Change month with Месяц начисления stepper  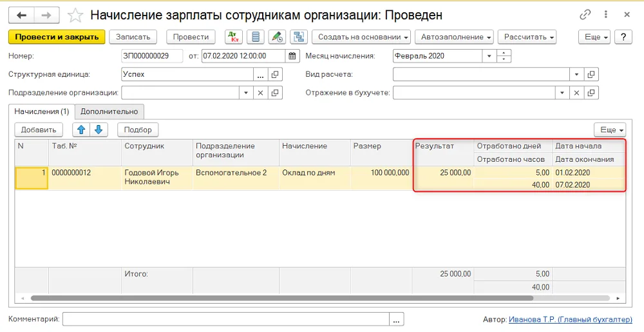tap(504, 56)
